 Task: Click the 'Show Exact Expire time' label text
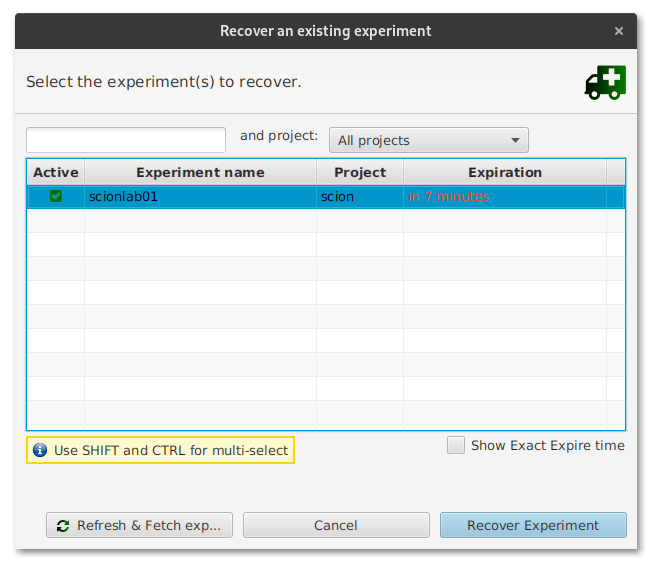pos(548,446)
